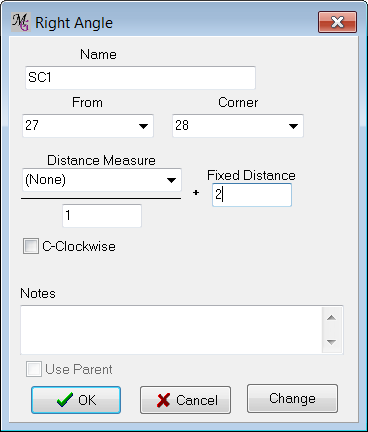
Task: Confirm with the OK button
Action: click(76, 400)
